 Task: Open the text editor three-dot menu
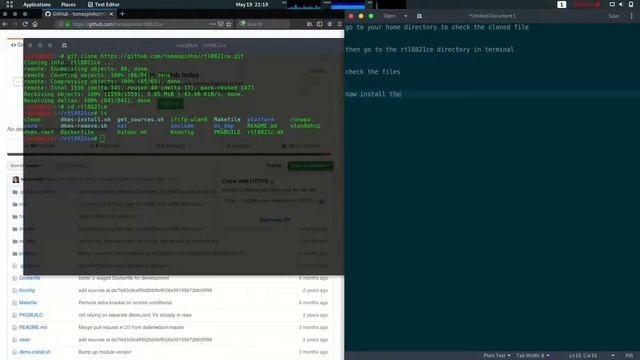pos(631,16)
